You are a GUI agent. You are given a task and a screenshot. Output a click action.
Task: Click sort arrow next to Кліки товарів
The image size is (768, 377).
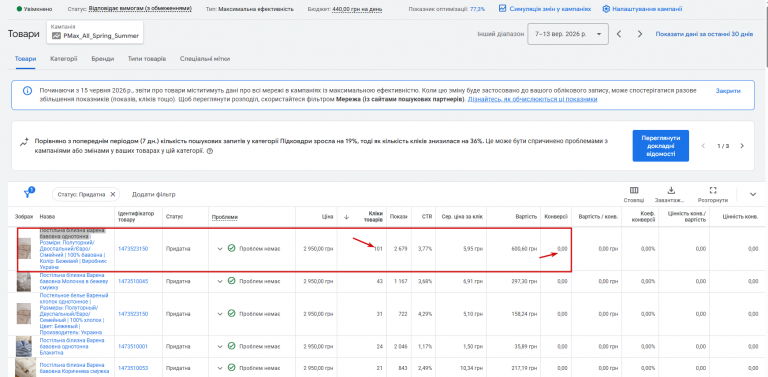click(346, 217)
